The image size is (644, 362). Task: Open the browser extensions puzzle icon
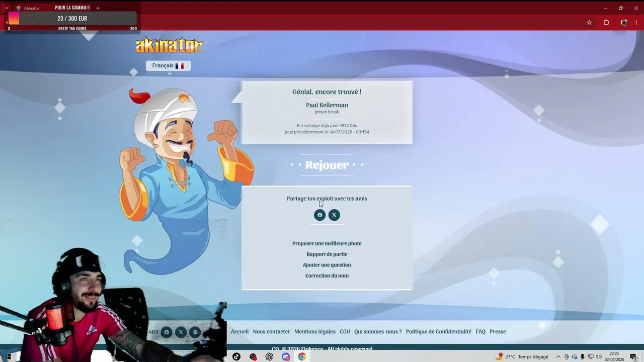(606, 22)
